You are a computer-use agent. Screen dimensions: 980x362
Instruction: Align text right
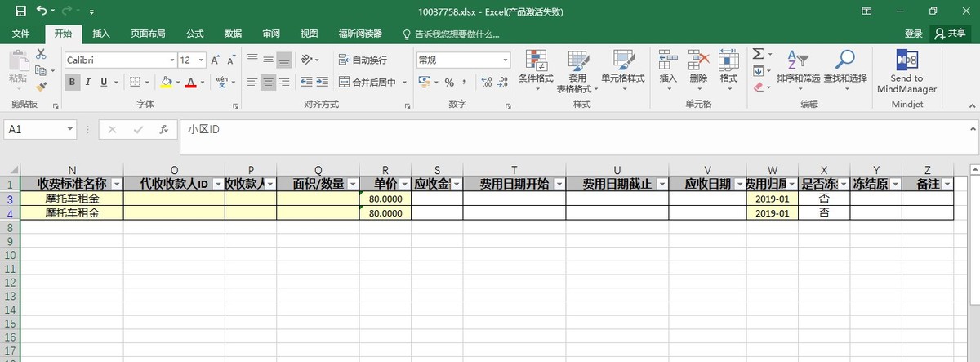[283, 83]
